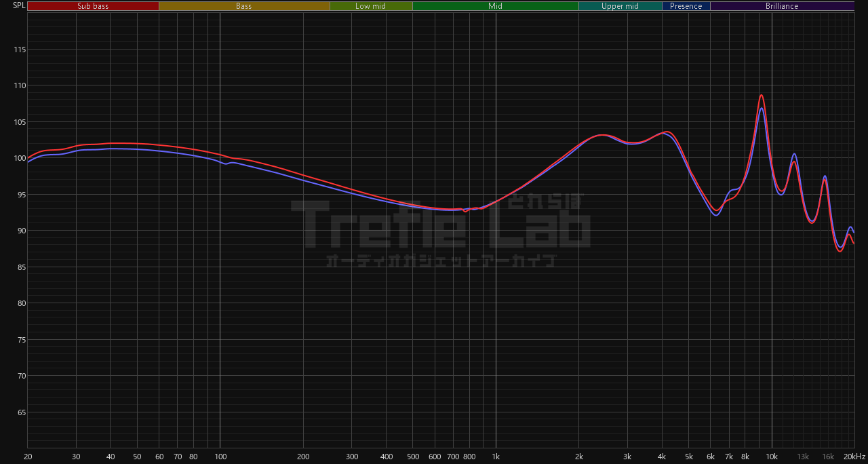The height and width of the screenshot is (464, 868).
Task: Select the Bass frequency band bar
Action: 243,6
